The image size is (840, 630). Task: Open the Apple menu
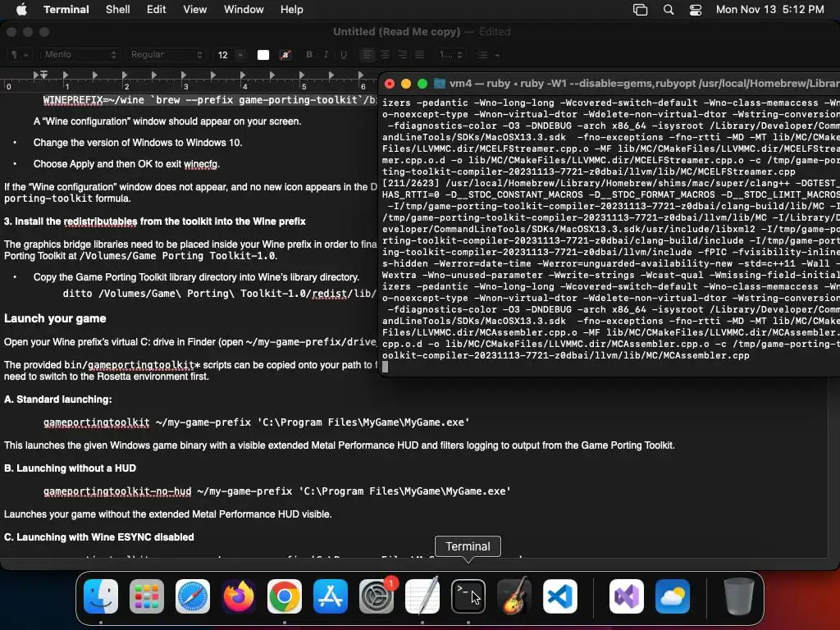[21, 9]
